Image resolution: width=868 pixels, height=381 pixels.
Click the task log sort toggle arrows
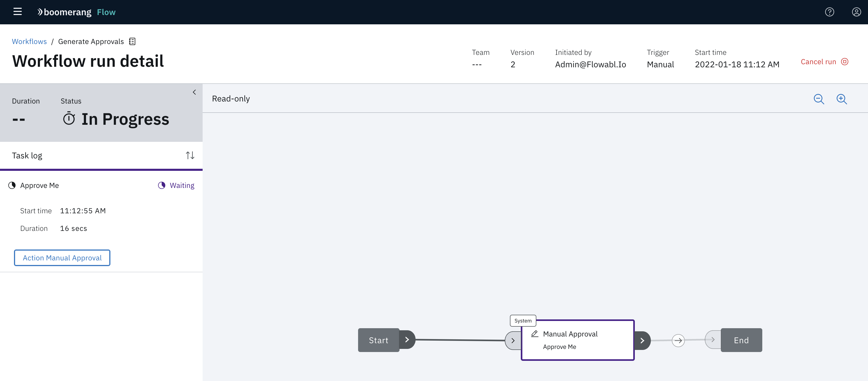point(190,155)
